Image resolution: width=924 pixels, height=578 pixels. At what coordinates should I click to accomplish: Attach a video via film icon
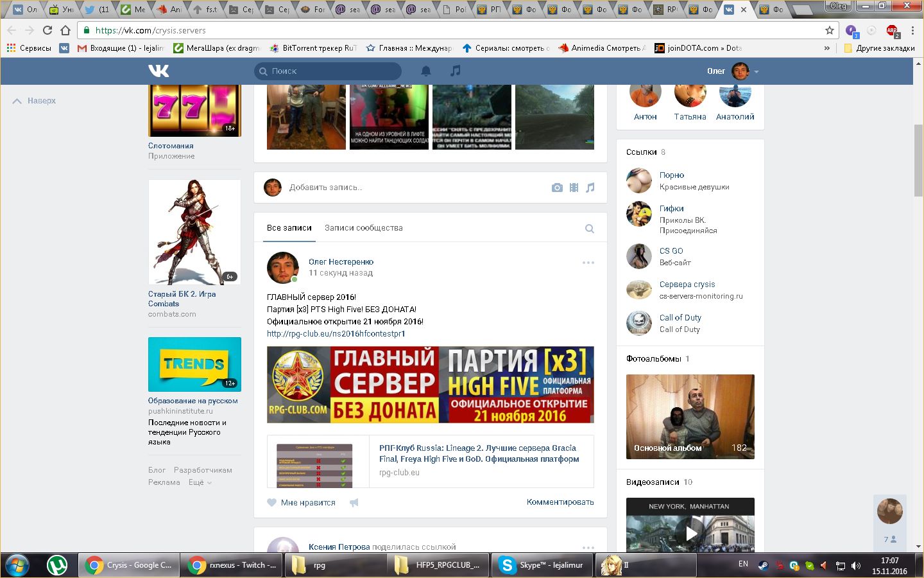pos(574,188)
